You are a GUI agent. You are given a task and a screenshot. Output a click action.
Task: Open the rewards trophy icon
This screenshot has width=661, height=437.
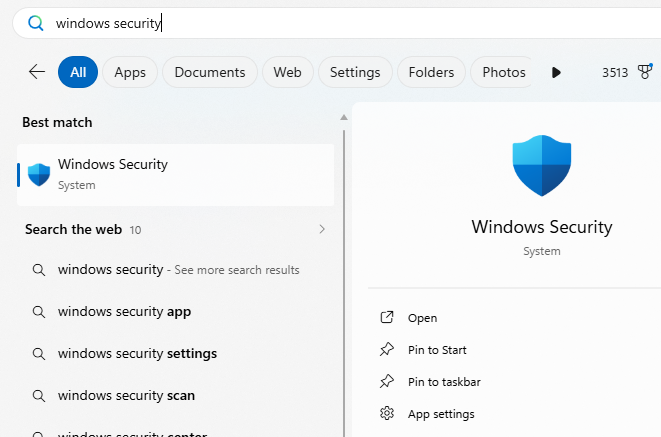pyautogui.click(x=644, y=72)
